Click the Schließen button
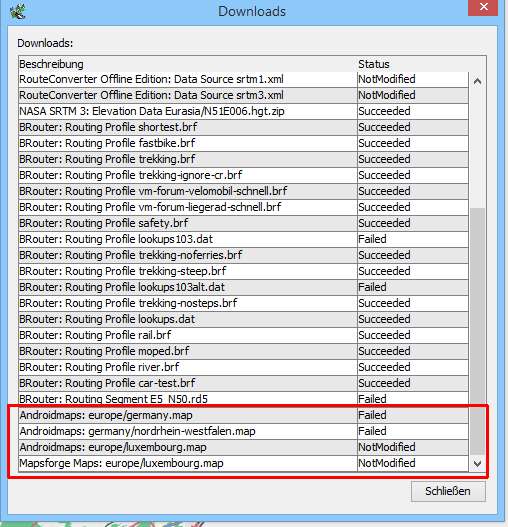Viewport: 508px width, 527px height. 448,491
